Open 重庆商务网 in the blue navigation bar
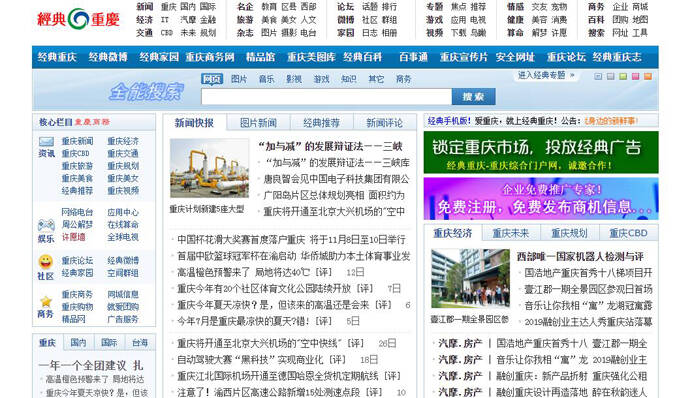This screenshot has height=398, width=690. (x=210, y=57)
